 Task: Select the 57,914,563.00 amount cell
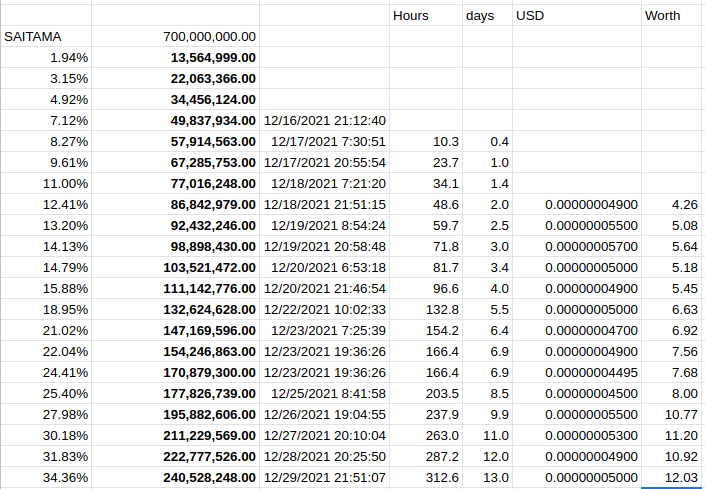[x=175, y=142]
